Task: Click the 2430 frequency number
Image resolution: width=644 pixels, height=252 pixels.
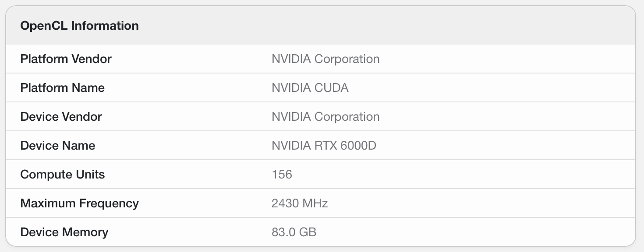Action: click(x=284, y=203)
